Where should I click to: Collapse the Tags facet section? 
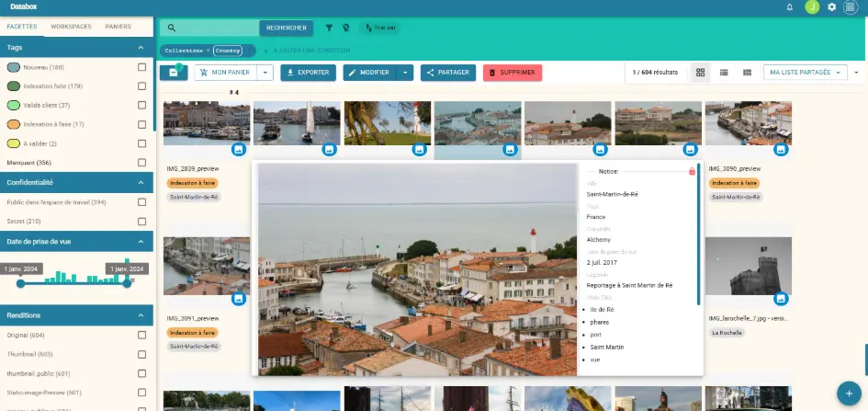coord(141,47)
